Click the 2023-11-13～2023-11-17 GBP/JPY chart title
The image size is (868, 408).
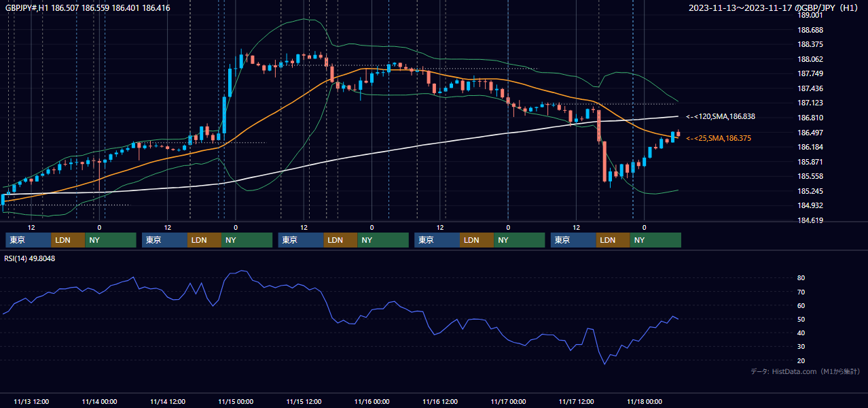click(775, 8)
